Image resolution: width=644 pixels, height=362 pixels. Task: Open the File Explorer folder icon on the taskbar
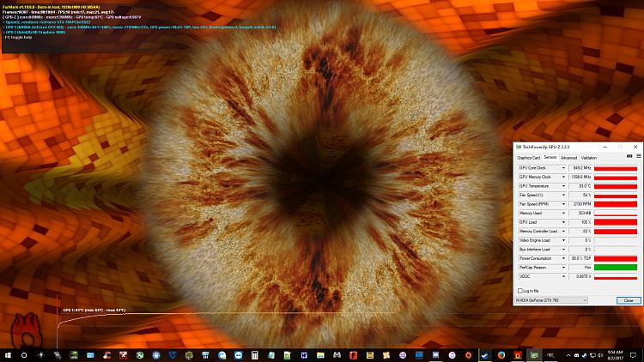(x=320, y=355)
